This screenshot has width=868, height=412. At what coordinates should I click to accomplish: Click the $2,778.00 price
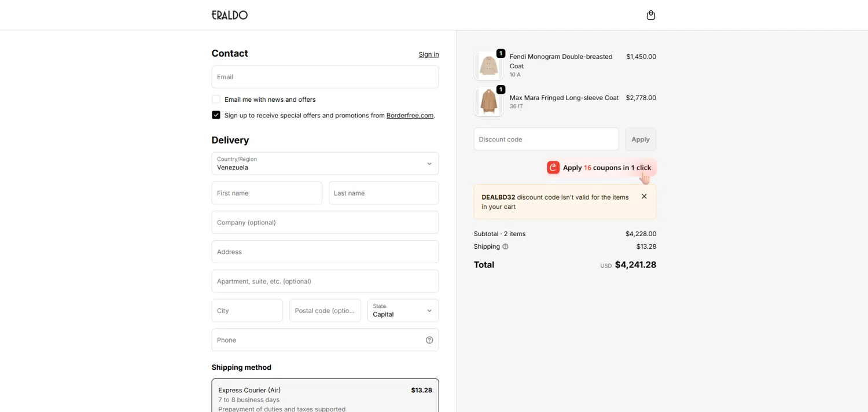coord(641,98)
